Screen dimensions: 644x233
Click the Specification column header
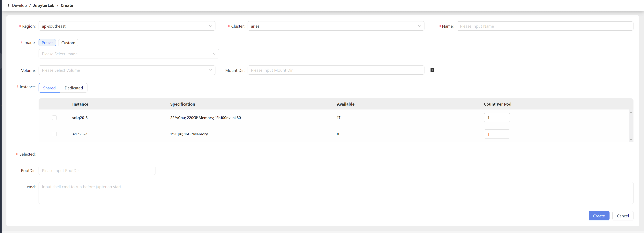coord(183,104)
